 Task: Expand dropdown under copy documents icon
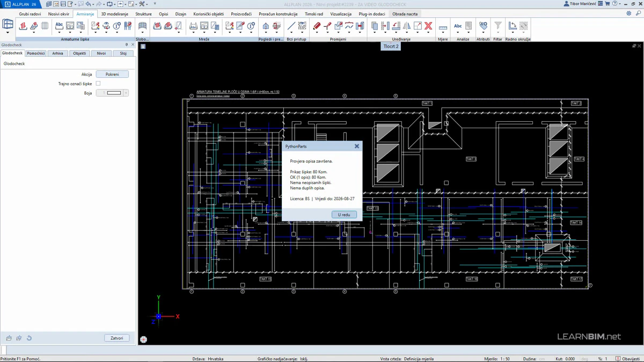(375, 33)
